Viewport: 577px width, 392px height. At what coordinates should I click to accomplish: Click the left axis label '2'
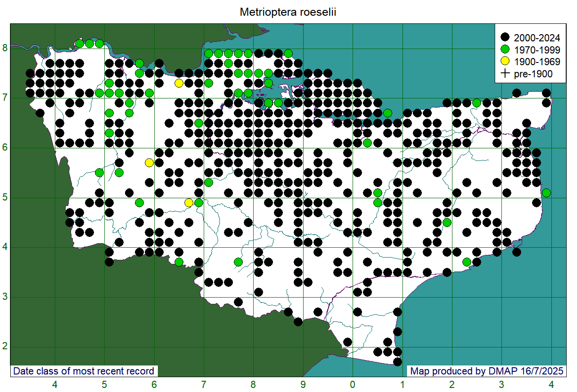pyautogui.click(x=5, y=347)
